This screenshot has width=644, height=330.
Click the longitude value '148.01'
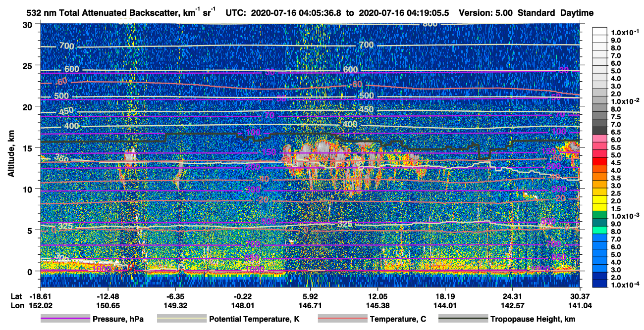[243, 305]
